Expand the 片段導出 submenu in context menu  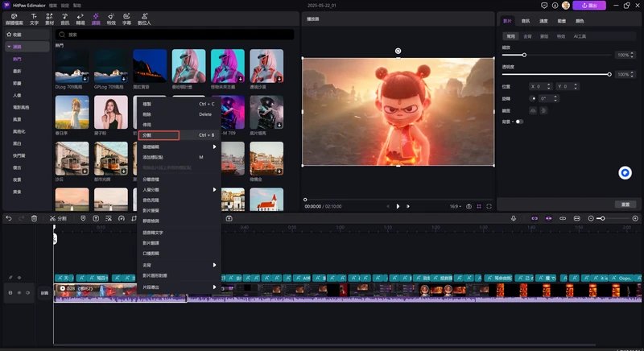click(x=180, y=287)
